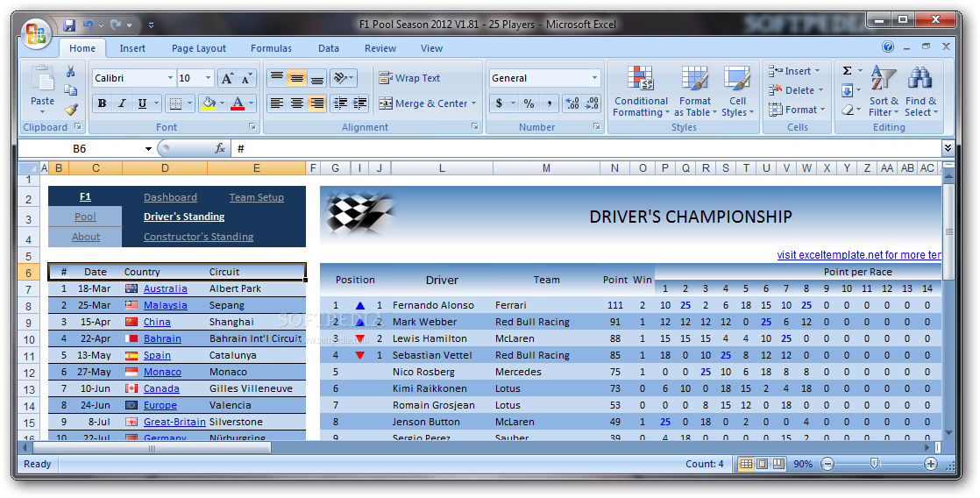Toggle Bold formatting

click(102, 103)
